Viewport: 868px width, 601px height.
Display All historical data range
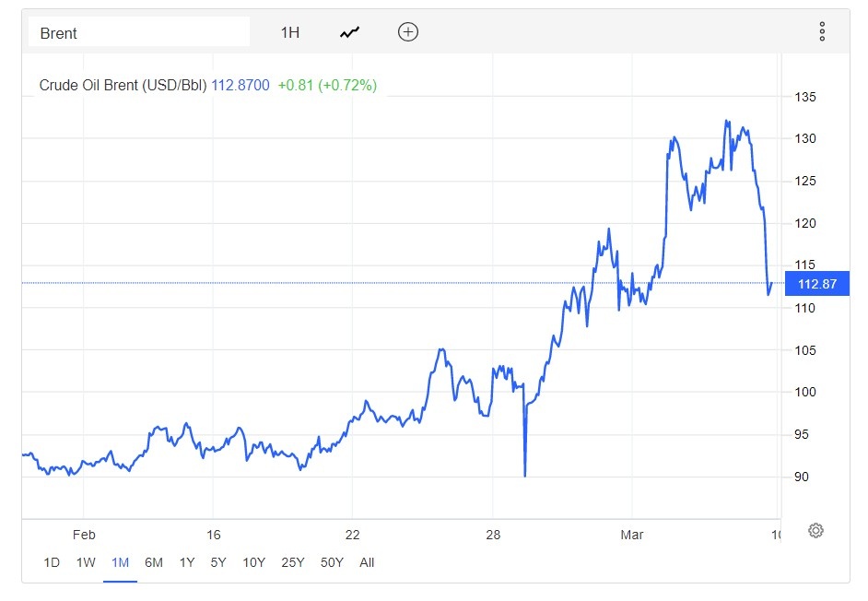pos(367,562)
